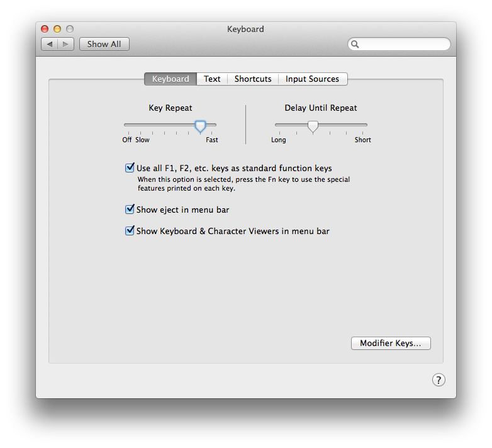Image resolution: width=492 pixels, height=448 pixels.
Task: Click the magnifying glass search icon
Action: coord(355,44)
